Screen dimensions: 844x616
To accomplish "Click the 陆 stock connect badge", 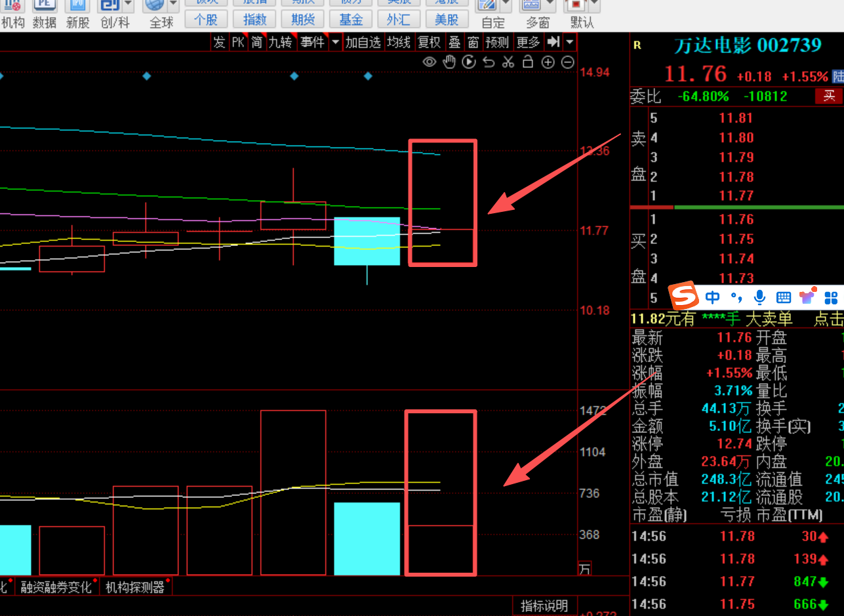I will pos(837,76).
